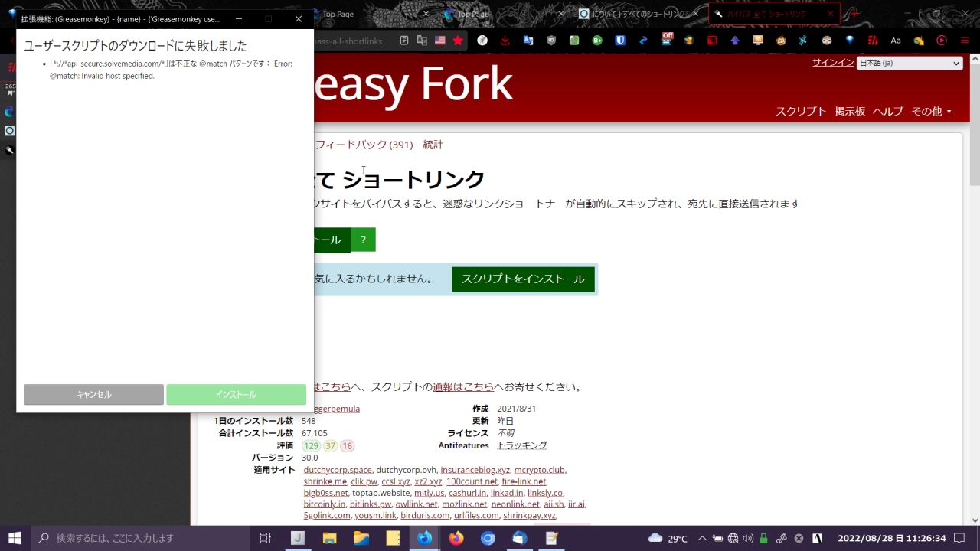Open the 掲示板 navigation menu item

pyautogui.click(x=850, y=112)
